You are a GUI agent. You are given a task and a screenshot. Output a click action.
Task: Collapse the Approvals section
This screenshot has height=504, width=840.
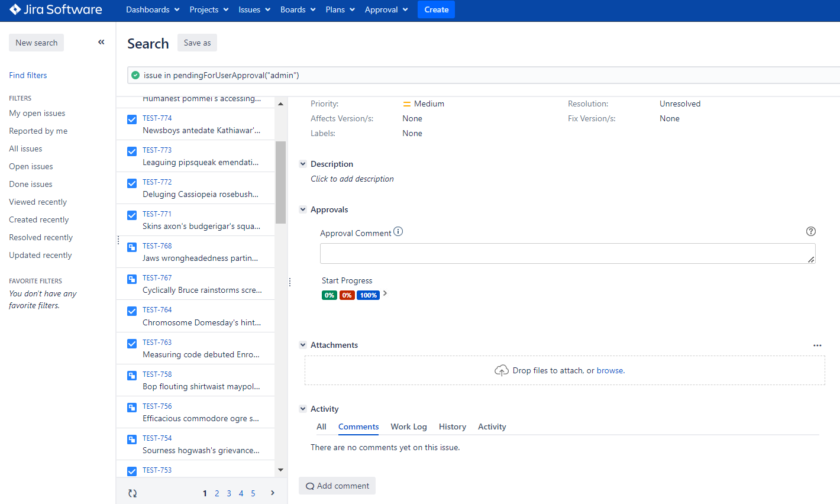303,209
